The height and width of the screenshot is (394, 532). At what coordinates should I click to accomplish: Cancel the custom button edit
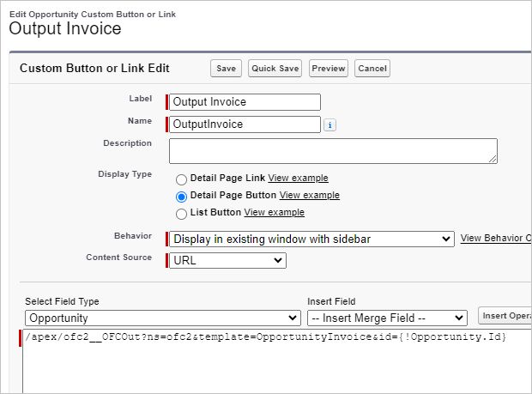point(372,68)
